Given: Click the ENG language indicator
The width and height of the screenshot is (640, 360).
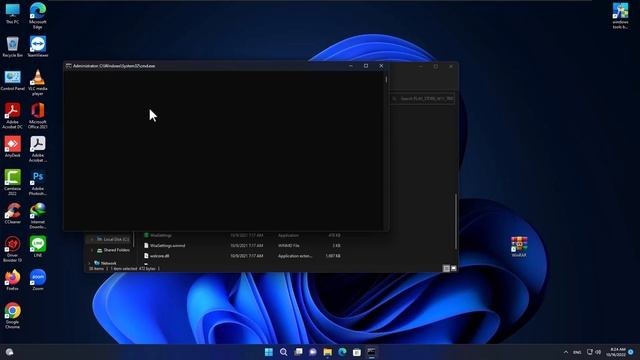Looking at the screenshot, I should point(577,352).
